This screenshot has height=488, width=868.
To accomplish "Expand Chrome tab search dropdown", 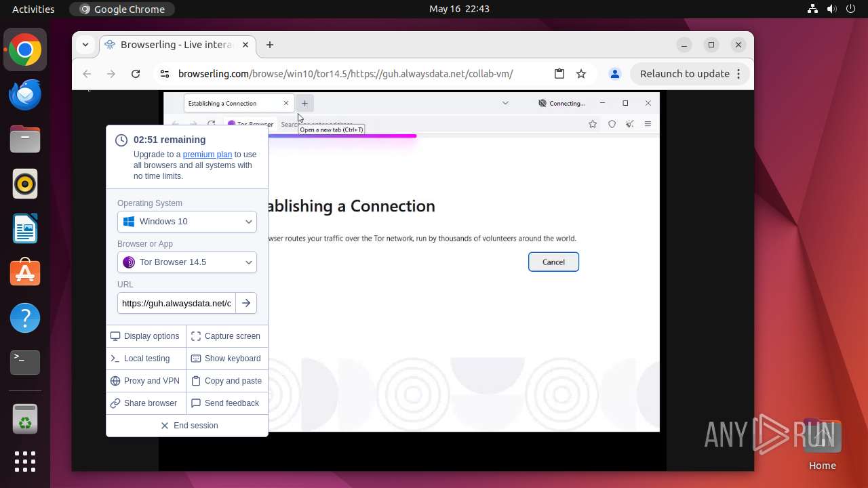I will click(85, 45).
